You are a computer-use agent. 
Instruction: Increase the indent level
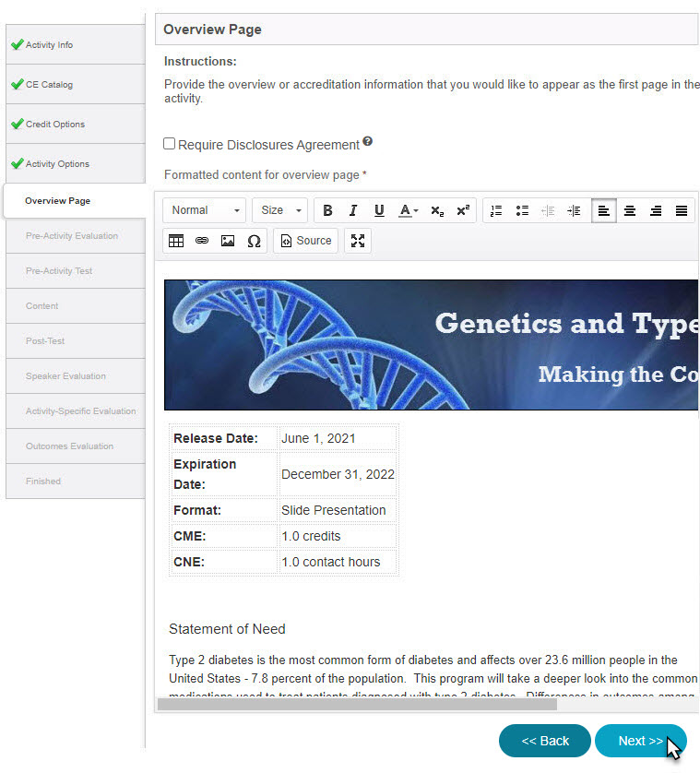[574, 210]
